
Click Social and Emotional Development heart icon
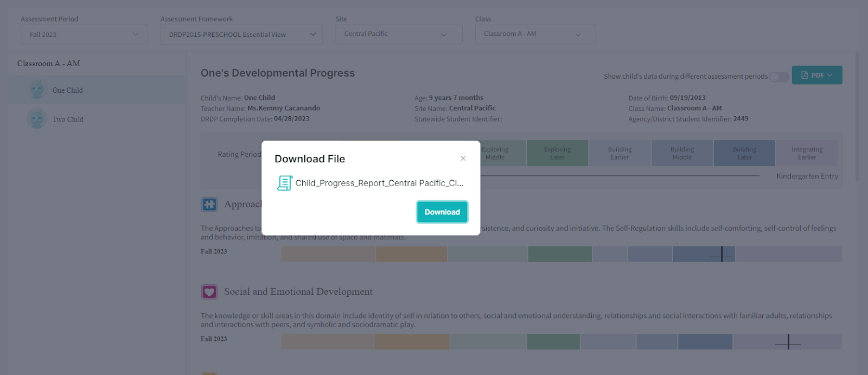tap(209, 292)
